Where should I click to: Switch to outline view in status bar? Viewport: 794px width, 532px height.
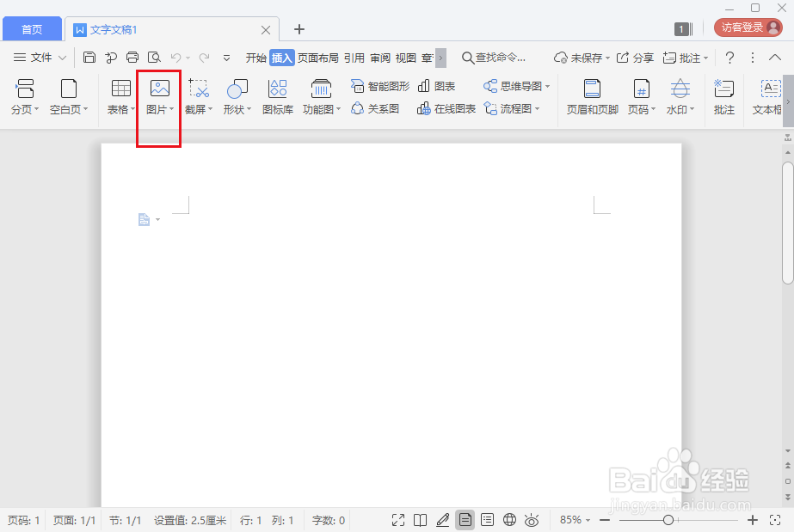(487, 520)
